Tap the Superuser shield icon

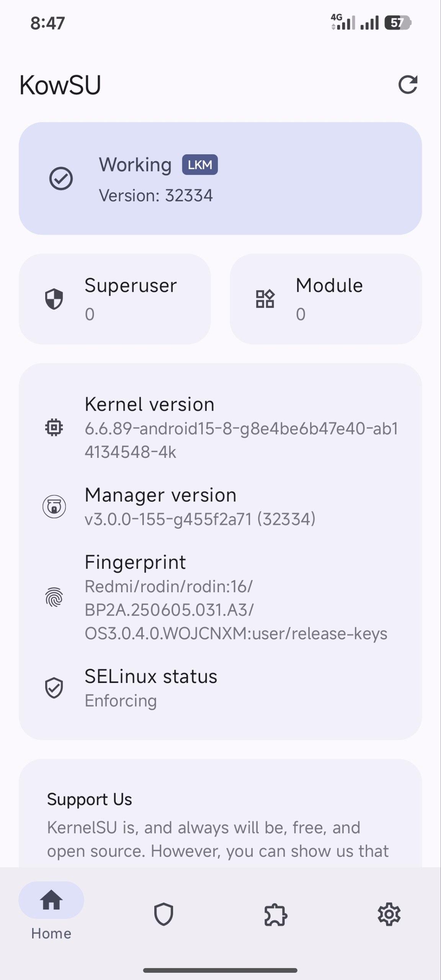pos(54,299)
